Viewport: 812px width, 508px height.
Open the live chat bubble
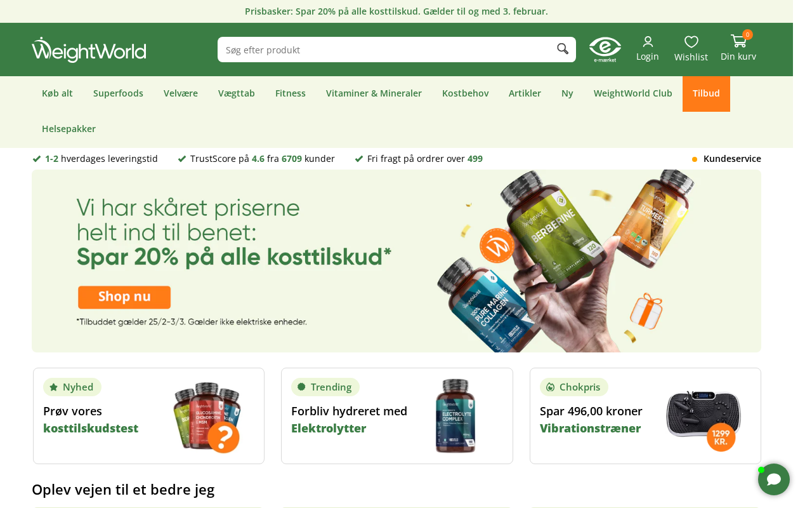pyautogui.click(x=774, y=479)
